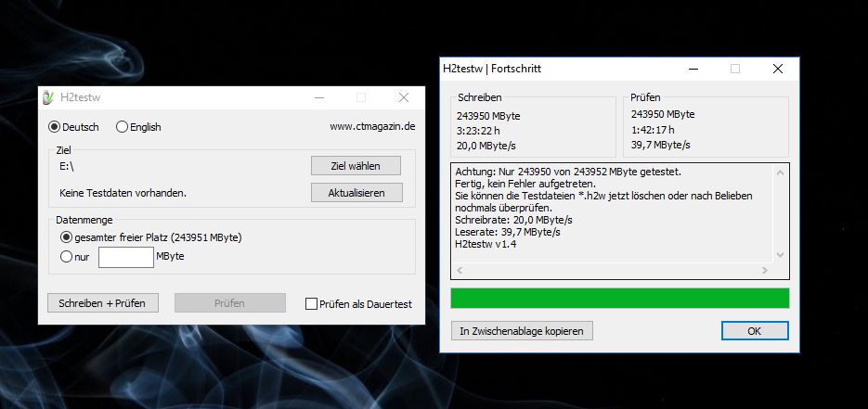Screen dimensions: 868x409
Task: Confirm the progress dialog with OK
Action: pos(755,330)
